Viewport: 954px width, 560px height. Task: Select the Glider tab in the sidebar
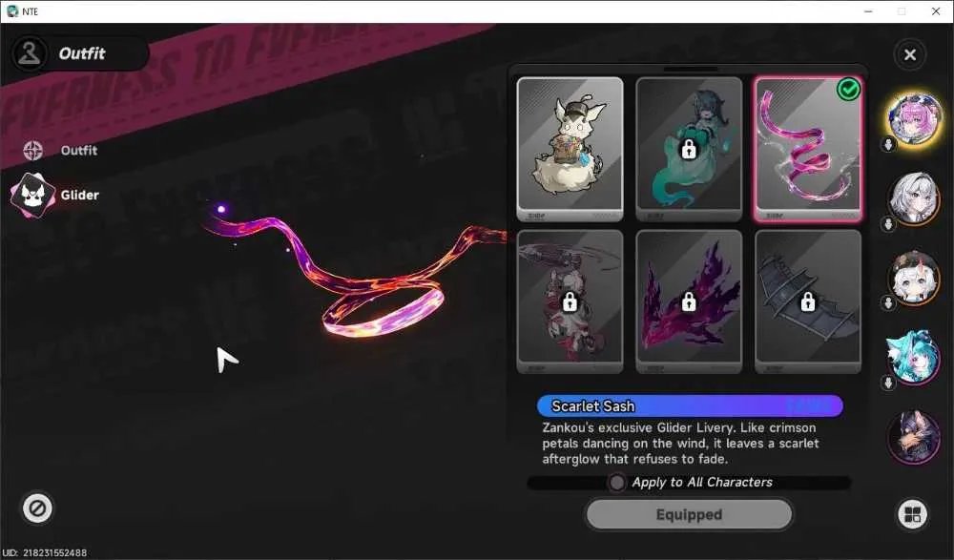[54, 195]
